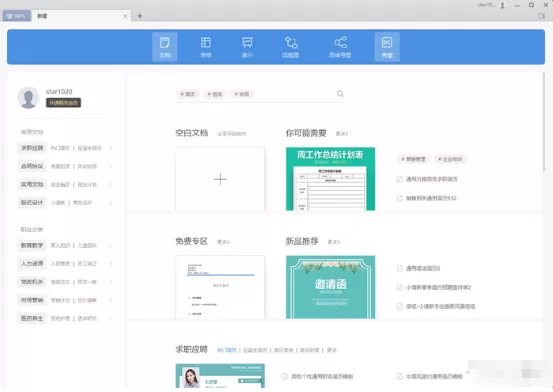The image size is (553, 392).
Task: Click the vertical scrollbar on the right
Action: tap(544, 122)
